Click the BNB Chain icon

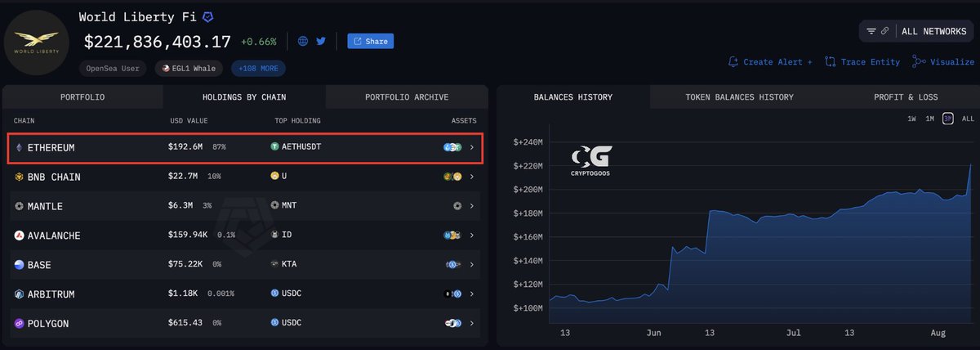20,177
